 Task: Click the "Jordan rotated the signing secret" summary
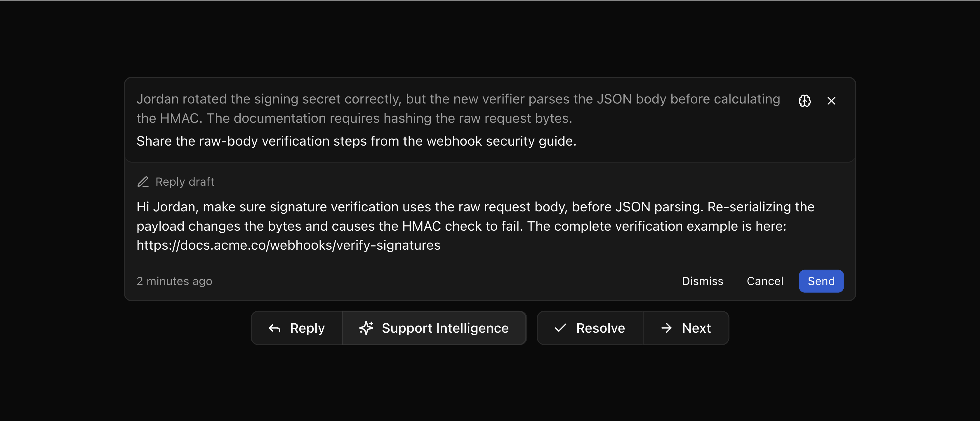point(458,108)
